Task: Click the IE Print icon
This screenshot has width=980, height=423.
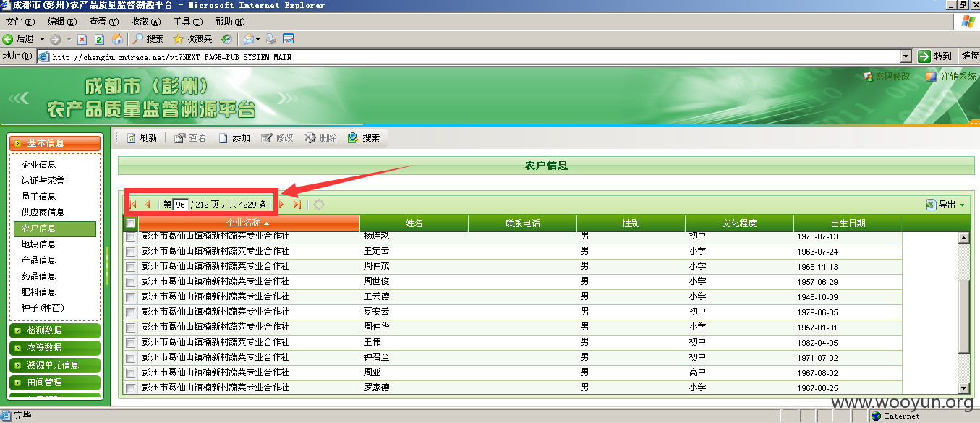Action: pos(270,39)
